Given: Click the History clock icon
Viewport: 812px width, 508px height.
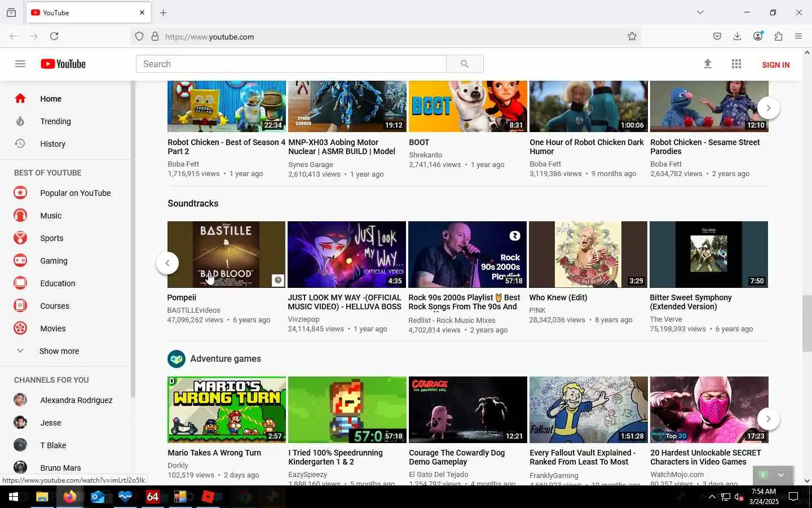Looking at the screenshot, I should tap(20, 143).
